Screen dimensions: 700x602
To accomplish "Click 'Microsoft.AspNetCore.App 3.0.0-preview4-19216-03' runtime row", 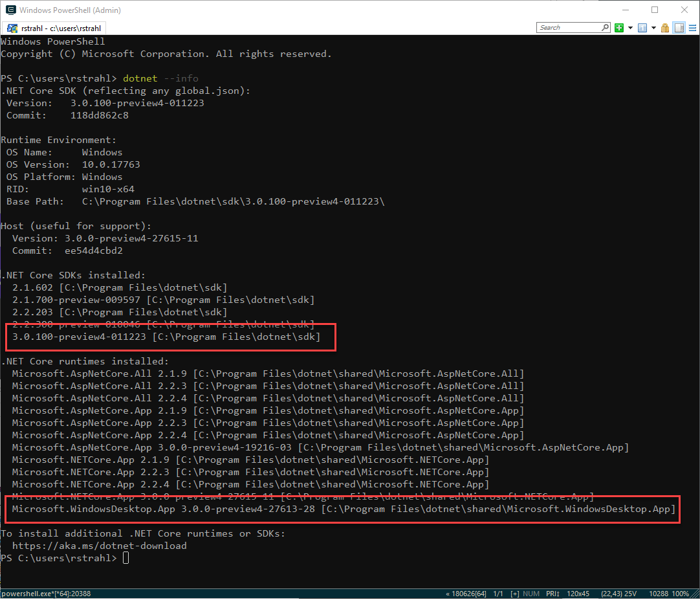I will click(320, 447).
